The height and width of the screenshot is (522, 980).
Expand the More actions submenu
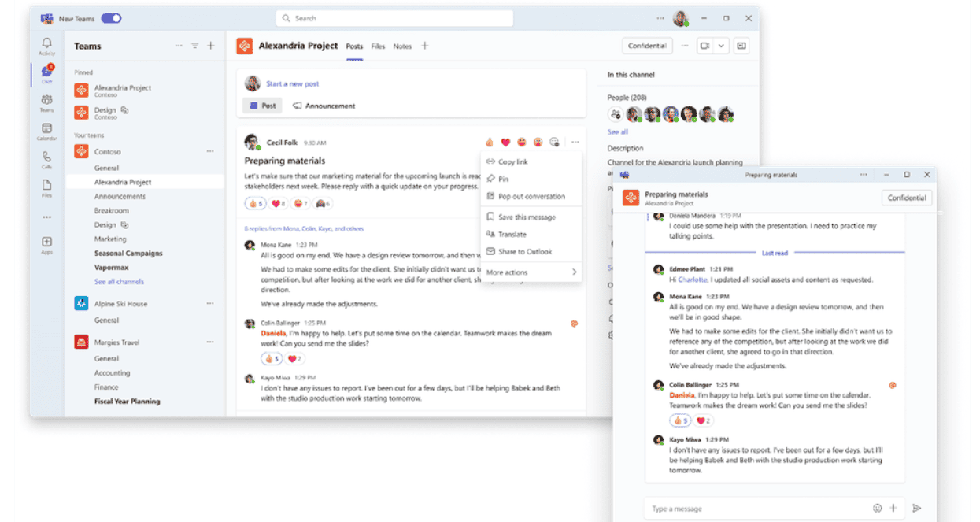pyautogui.click(x=531, y=272)
